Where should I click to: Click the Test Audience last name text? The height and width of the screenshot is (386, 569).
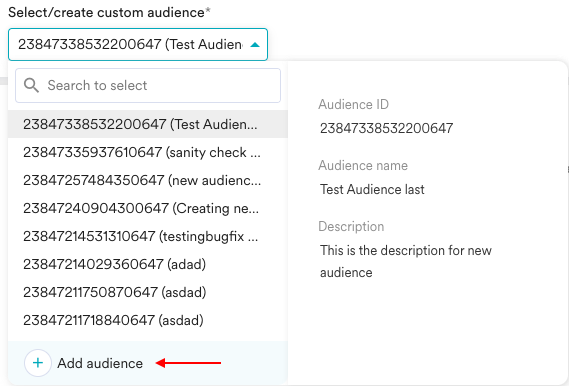pyautogui.click(x=372, y=189)
